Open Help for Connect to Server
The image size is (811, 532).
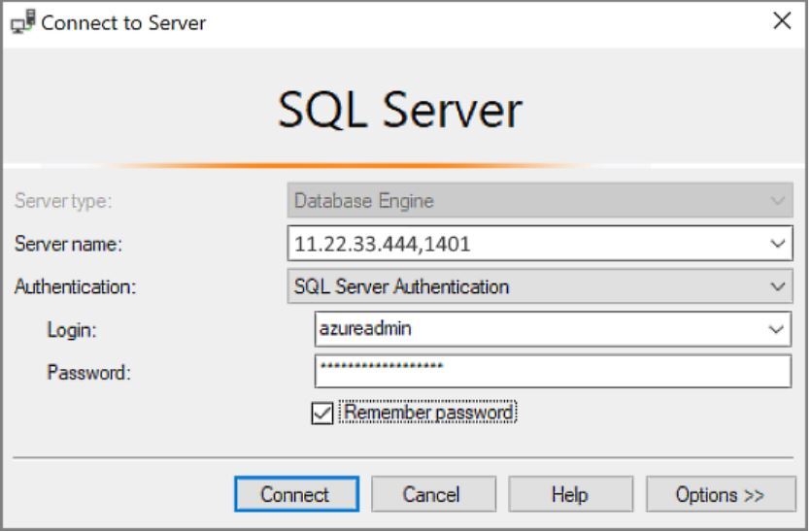coord(570,494)
